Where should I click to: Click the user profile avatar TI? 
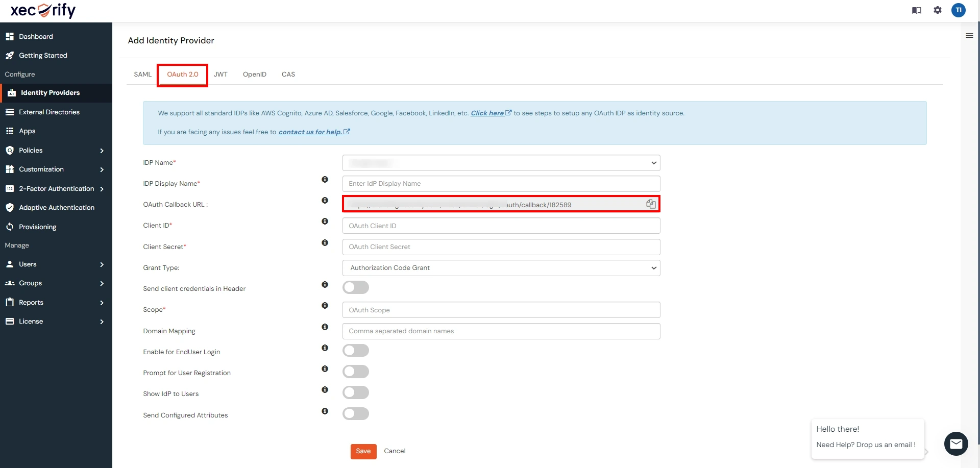click(958, 10)
